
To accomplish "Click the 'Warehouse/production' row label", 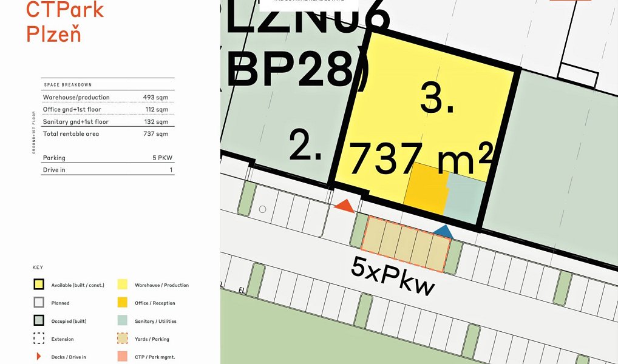I will tap(76, 97).
